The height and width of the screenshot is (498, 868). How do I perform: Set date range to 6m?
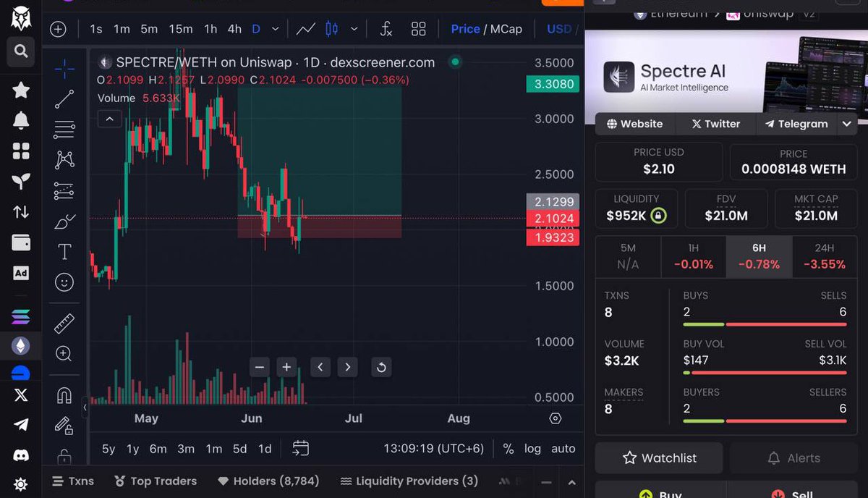coord(158,449)
